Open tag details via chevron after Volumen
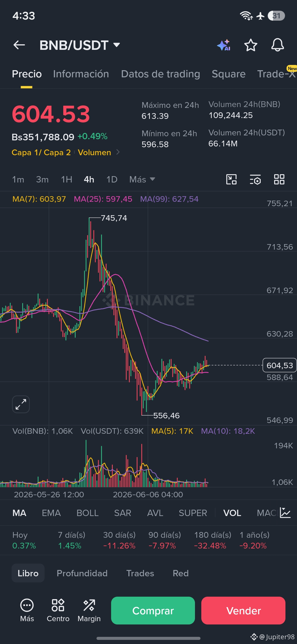Image resolution: width=297 pixels, height=644 pixels. pos(118,152)
